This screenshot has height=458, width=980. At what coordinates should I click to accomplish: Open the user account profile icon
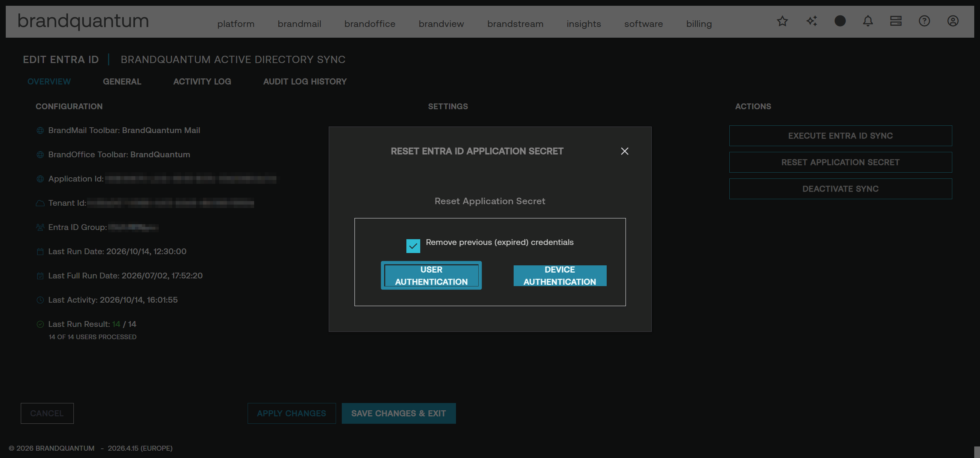click(953, 21)
